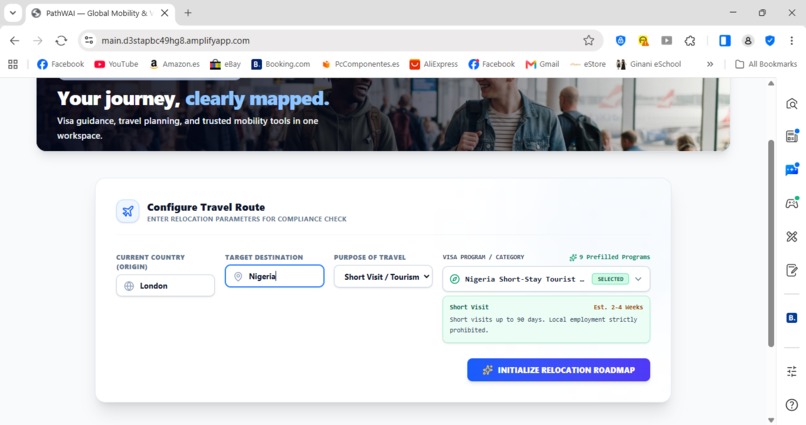Open the tab search dropdown arrow
This screenshot has height=425, width=806.
tap(13, 13)
